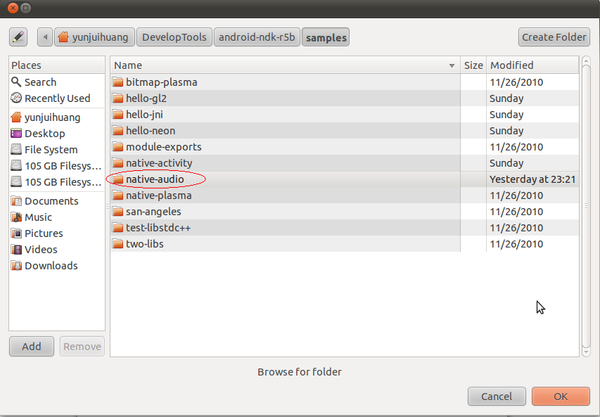600x417 pixels.
Task: Select the test-libstdc++ folder name
Action: [x=158, y=228]
